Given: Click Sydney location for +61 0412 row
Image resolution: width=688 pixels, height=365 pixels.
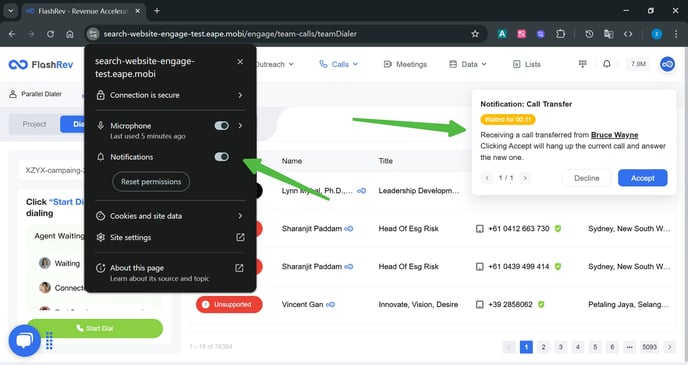Looking at the screenshot, I should (629, 229).
